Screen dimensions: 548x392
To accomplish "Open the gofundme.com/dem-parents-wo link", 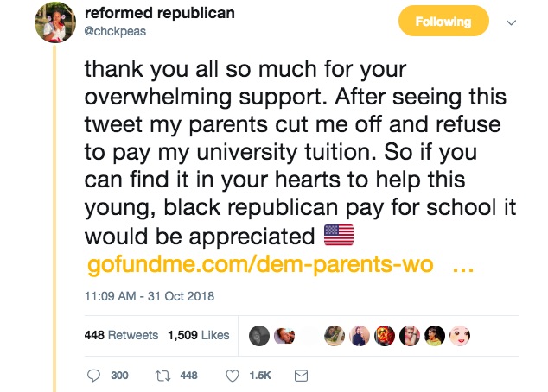I will 260,265.
